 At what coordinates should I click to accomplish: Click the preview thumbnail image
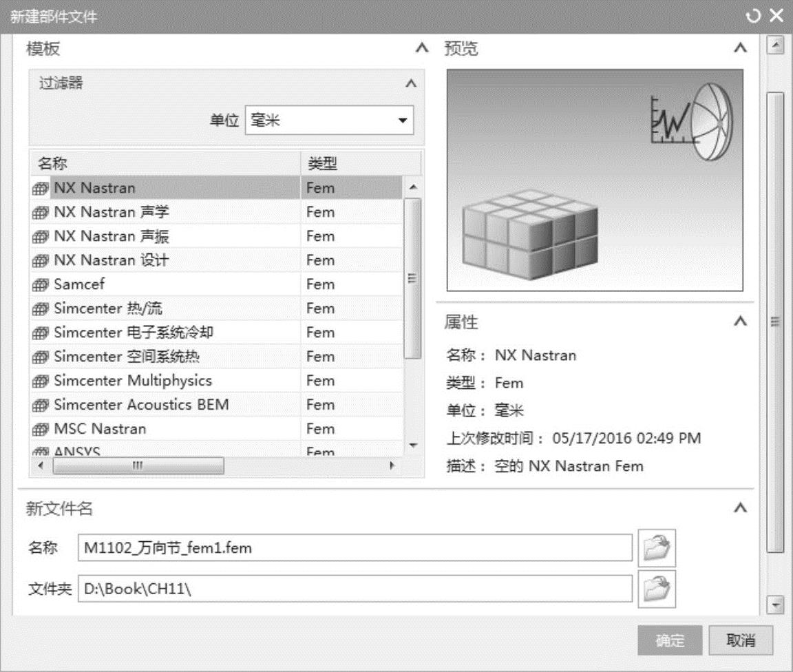coord(595,180)
